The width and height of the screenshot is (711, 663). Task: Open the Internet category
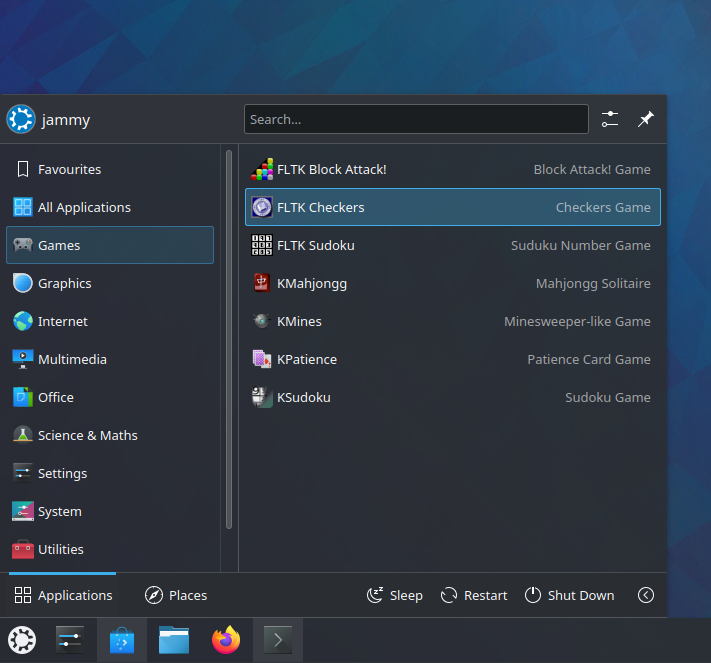point(110,322)
